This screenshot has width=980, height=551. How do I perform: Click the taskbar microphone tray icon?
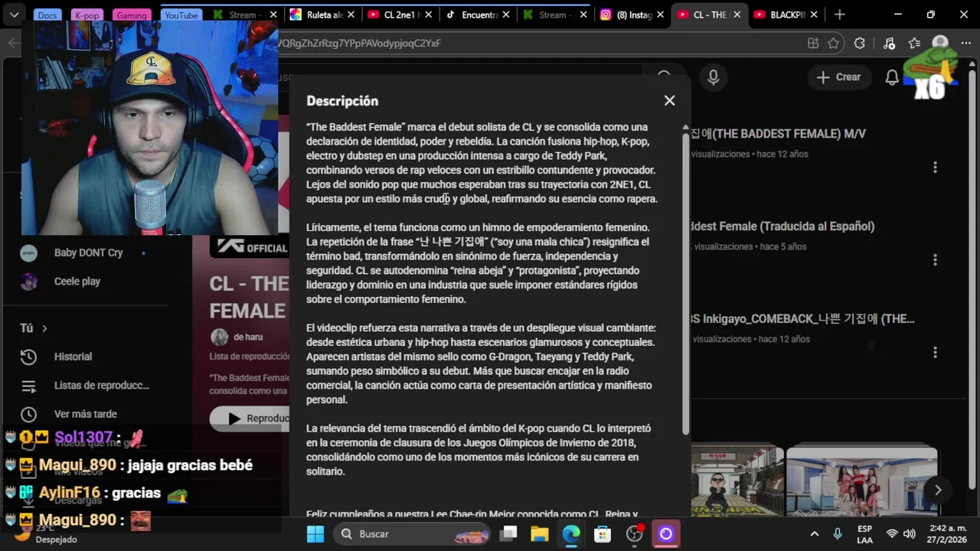coord(838,534)
